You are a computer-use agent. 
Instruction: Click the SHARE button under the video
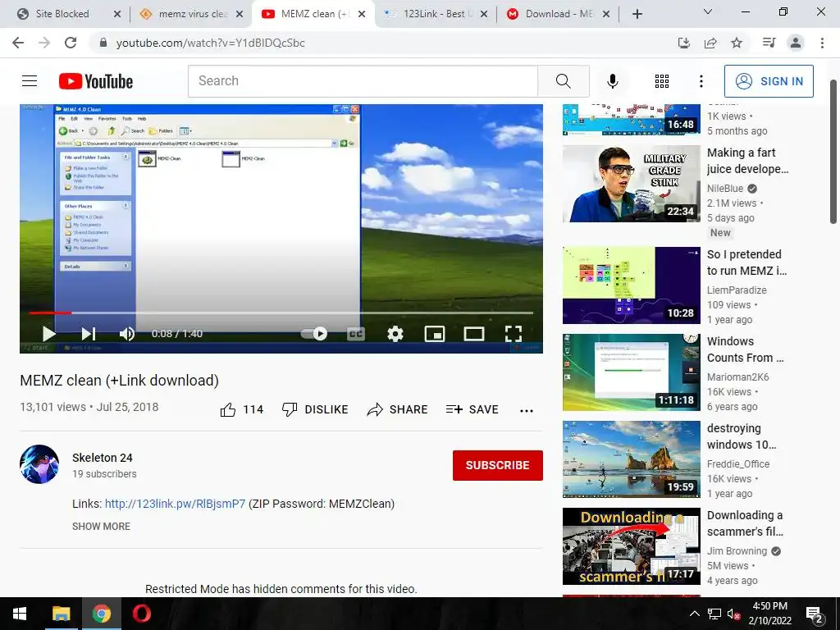pos(397,410)
